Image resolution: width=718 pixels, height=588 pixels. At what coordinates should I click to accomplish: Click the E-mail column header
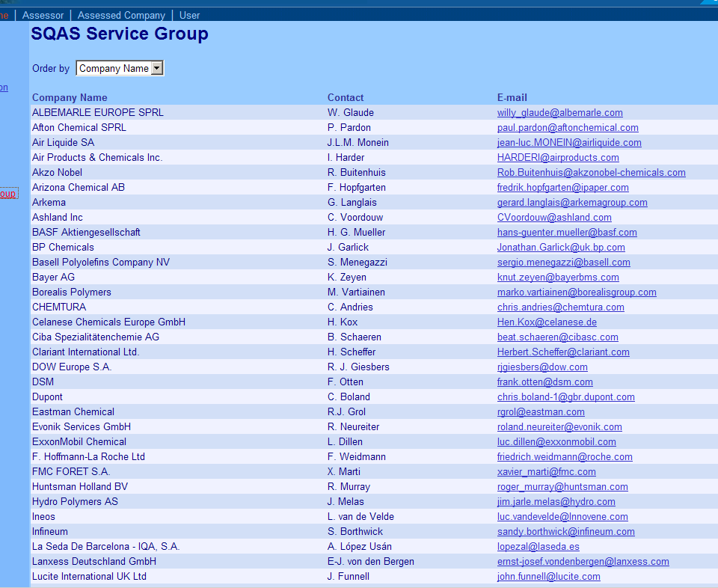[x=512, y=97]
